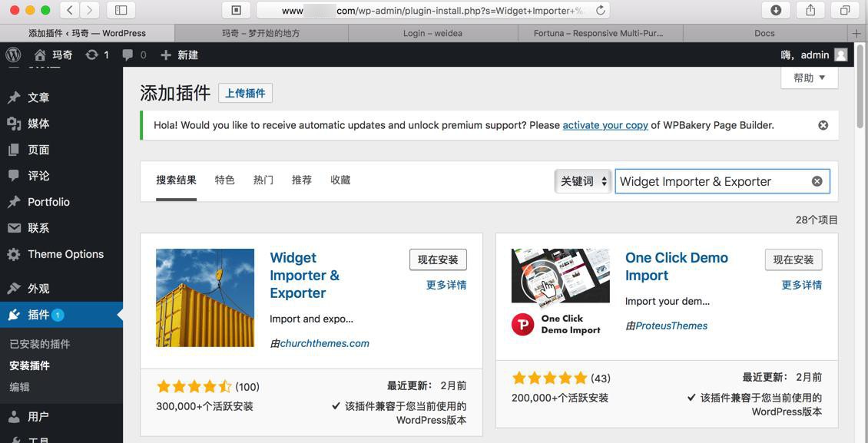The width and height of the screenshot is (868, 443).
Task: Click the activate your copy link
Action: pos(605,126)
